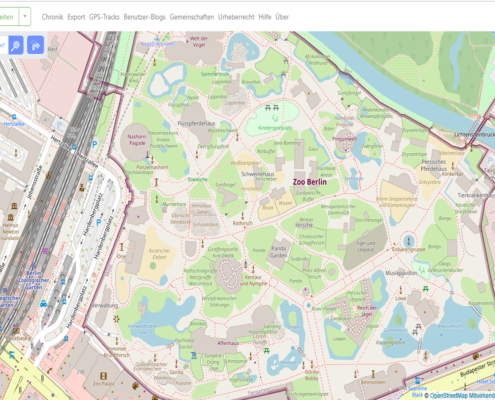
Task: Click the statue icon above Rothirsch label
Action: coord(242,215)
